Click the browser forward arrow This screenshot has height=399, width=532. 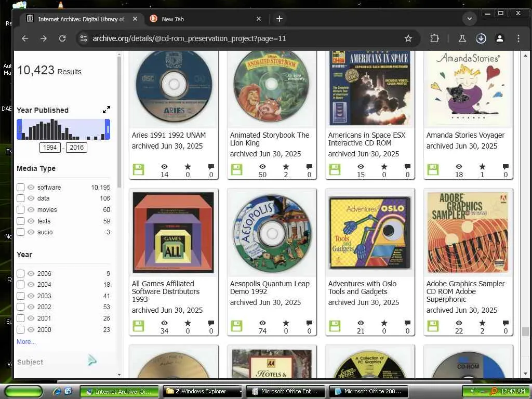click(44, 38)
